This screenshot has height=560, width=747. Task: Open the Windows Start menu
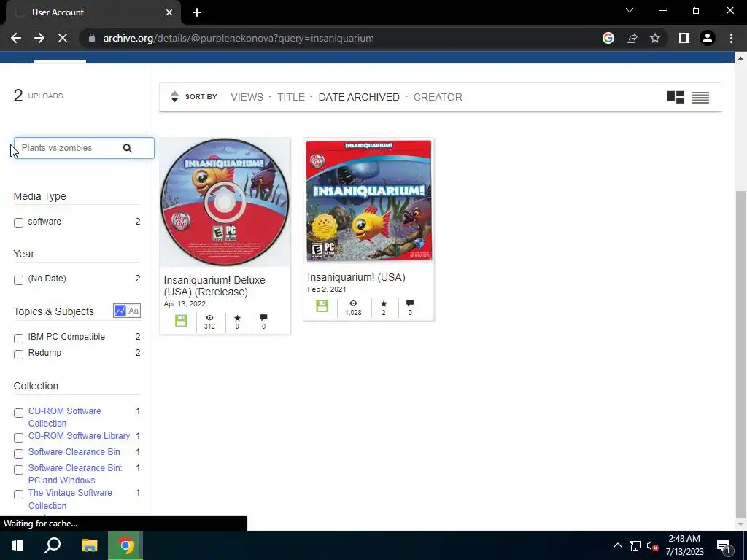[x=18, y=545]
